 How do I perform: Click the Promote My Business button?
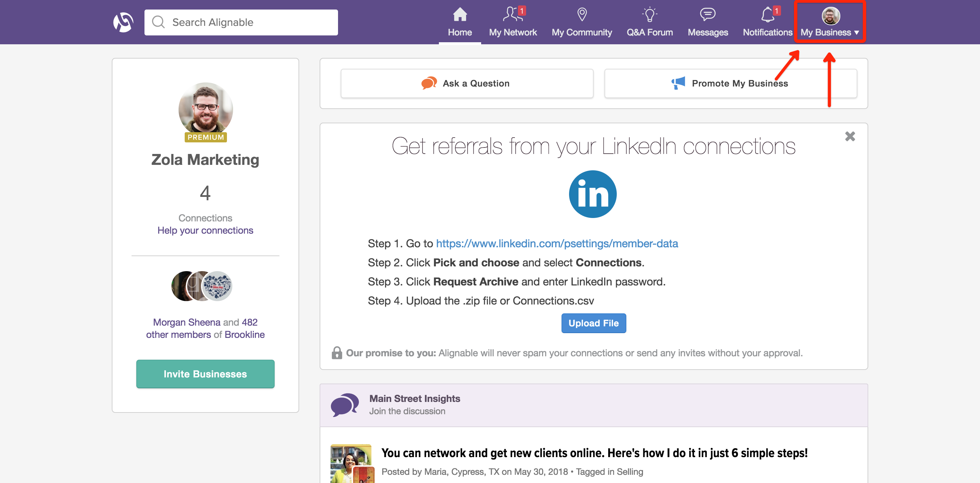pos(731,83)
